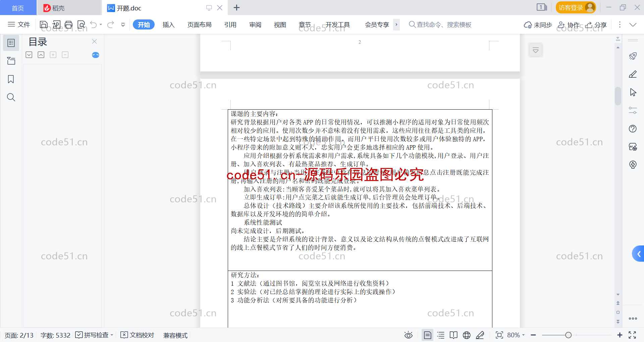Open the quick access toolbar customize dropdown
644x342 pixels.
[x=123, y=24]
